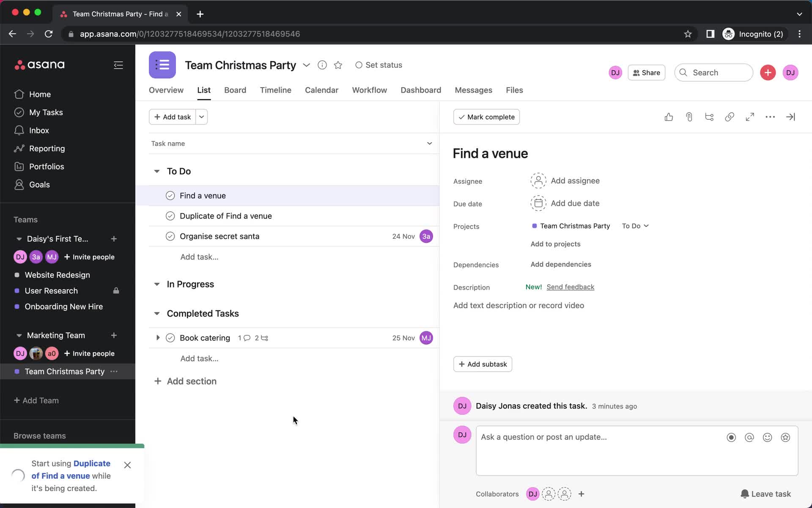Expand the To Do section
This screenshot has height=508, width=812.
point(156,171)
